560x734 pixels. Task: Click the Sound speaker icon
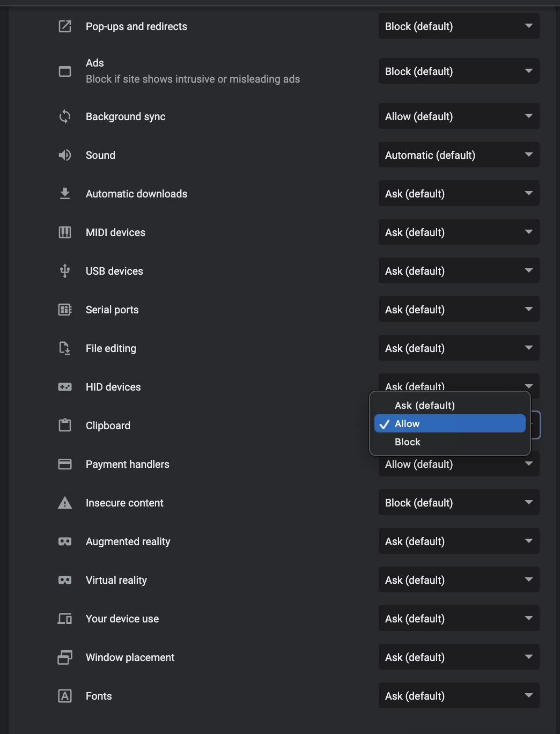(65, 155)
